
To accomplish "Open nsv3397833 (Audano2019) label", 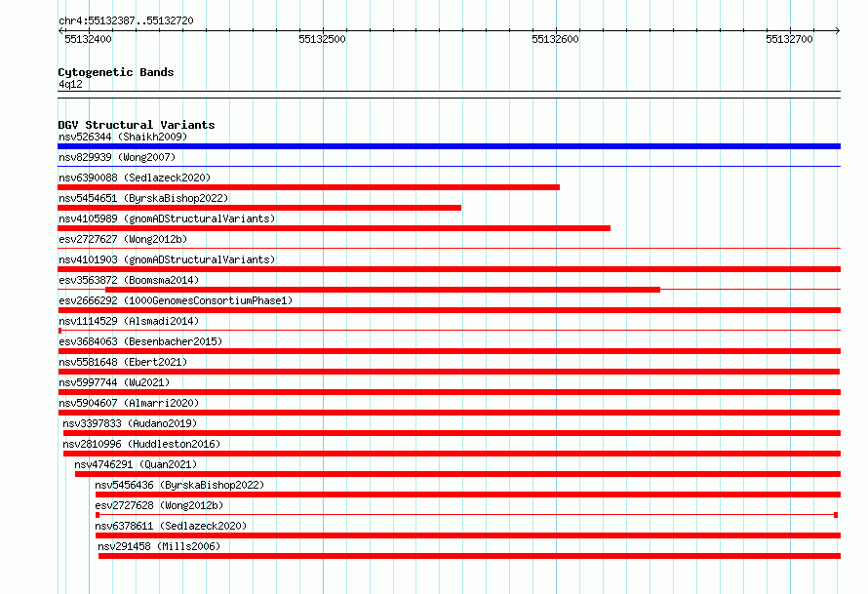I will [130, 423].
